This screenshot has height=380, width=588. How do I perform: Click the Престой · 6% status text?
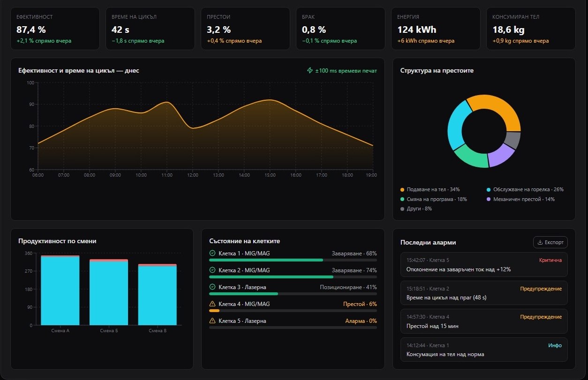(360, 304)
